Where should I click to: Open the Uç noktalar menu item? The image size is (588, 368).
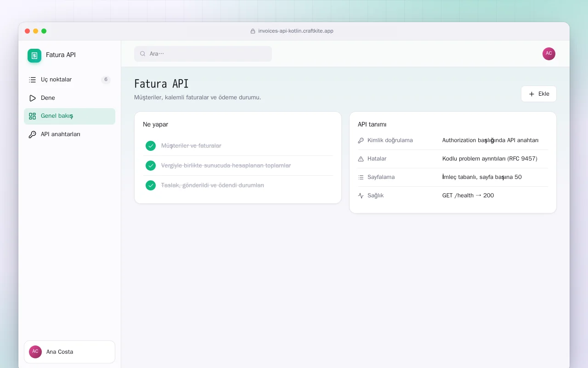click(x=69, y=80)
